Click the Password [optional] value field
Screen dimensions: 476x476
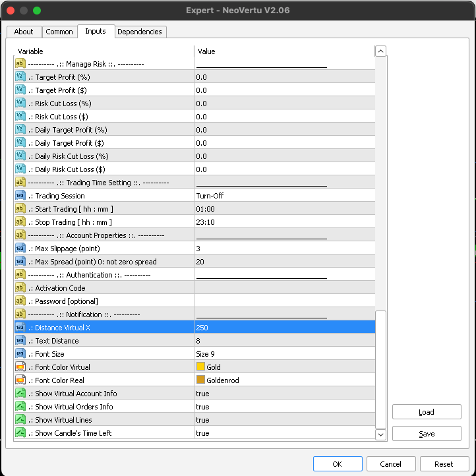click(283, 301)
